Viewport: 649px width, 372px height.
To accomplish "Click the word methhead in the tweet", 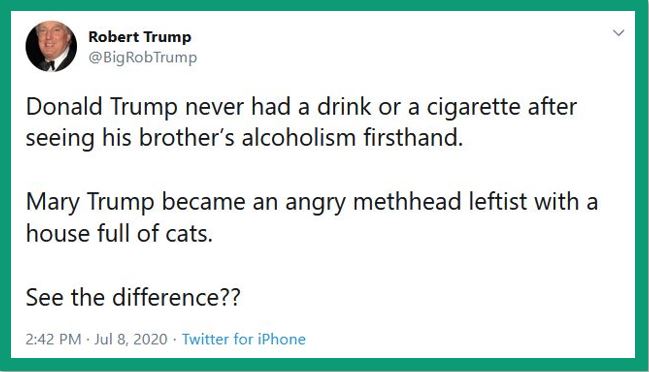I will (x=407, y=202).
